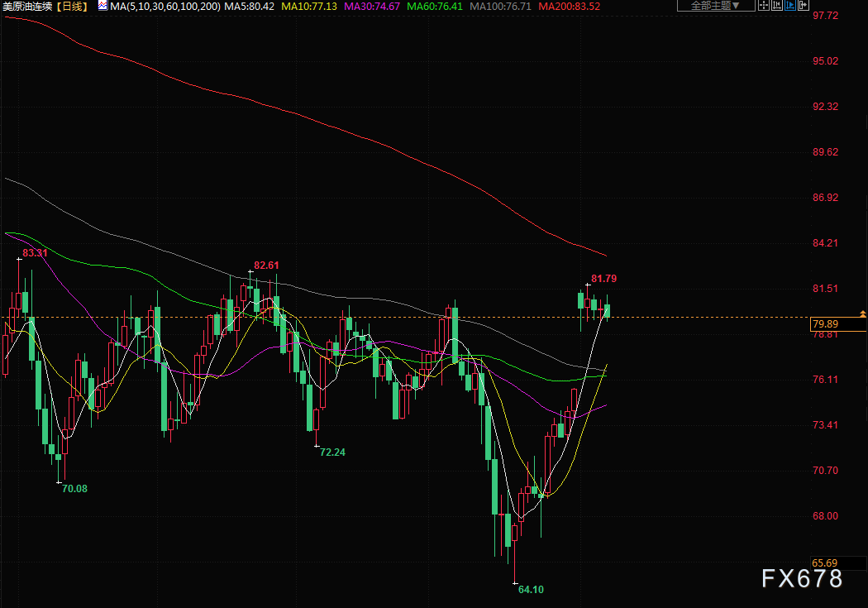Click the 65.69 orange price label
This screenshot has height=608, width=868.
click(825, 563)
